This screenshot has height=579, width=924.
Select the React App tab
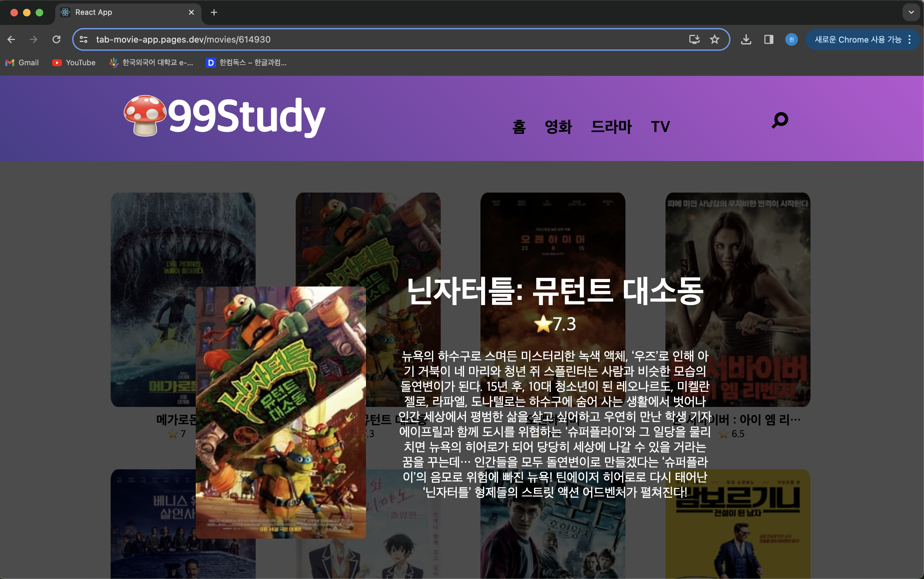128,13
